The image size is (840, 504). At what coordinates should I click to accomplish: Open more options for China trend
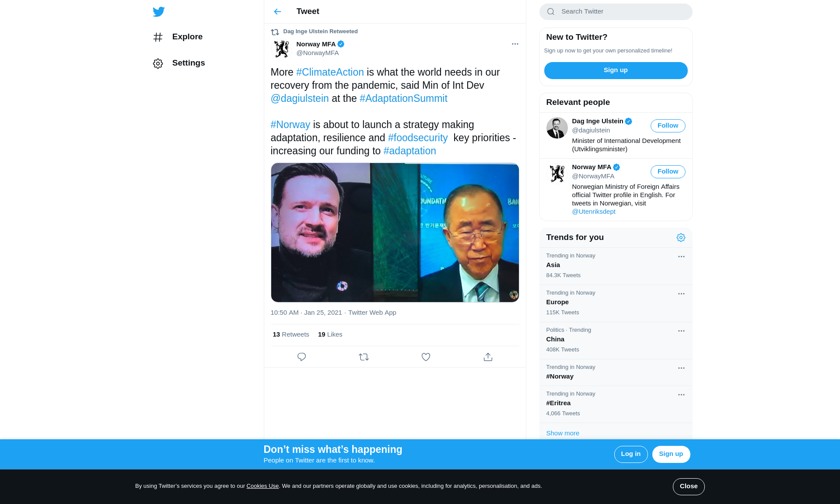coord(681,331)
